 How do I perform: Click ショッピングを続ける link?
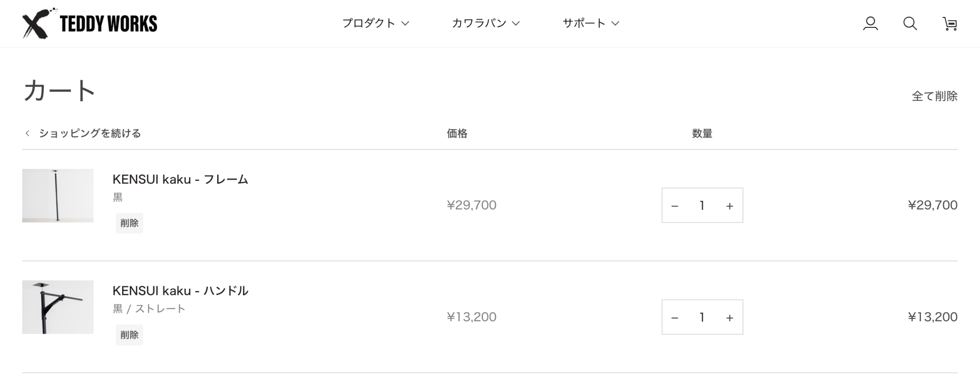[89, 133]
